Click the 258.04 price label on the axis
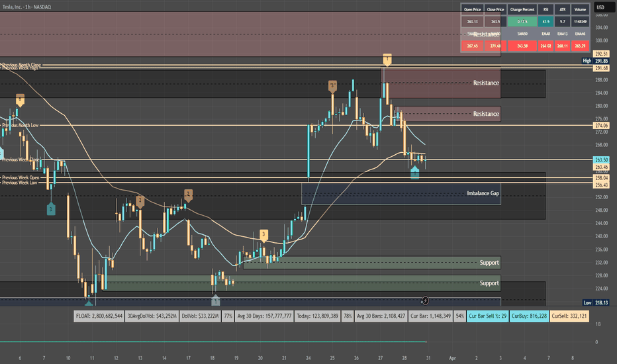Screen dimensions: 617x364 601,178
